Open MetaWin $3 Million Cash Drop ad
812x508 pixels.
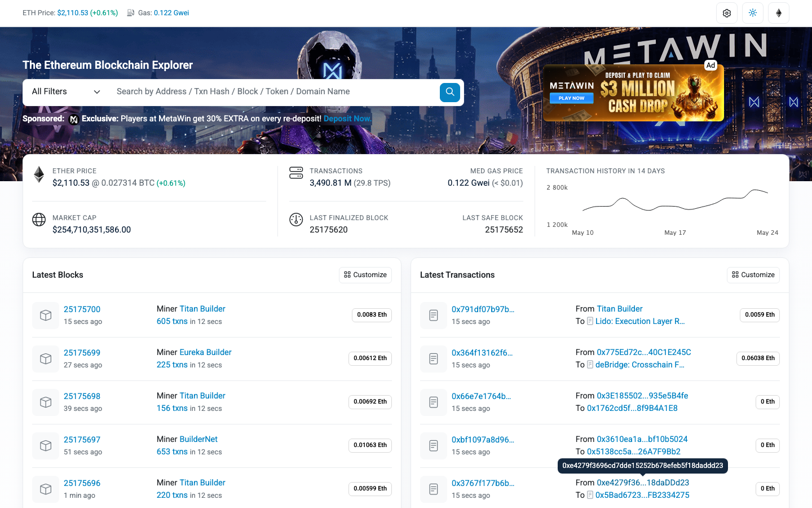tap(633, 93)
